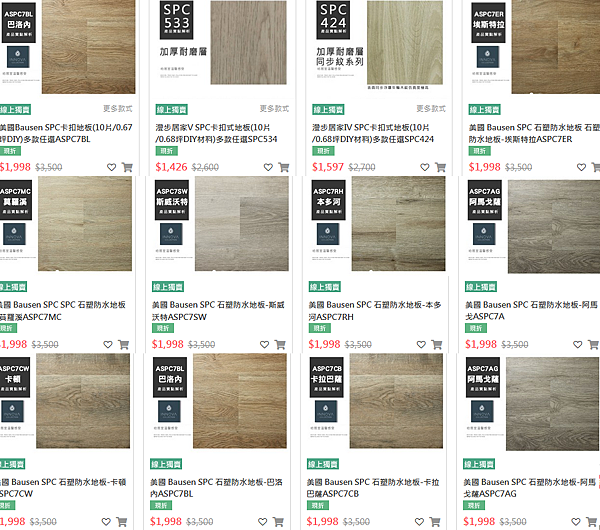This screenshot has height=530, width=600.
Task: Click heart icon for bottom ASPC7AG product
Action: coord(576,522)
